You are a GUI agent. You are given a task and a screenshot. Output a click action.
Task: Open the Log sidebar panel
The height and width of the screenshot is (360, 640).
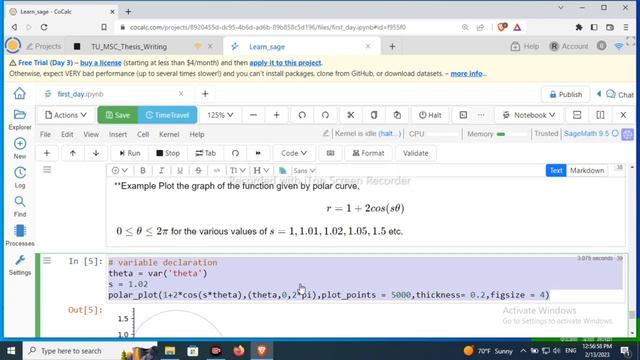tap(20, 177)
